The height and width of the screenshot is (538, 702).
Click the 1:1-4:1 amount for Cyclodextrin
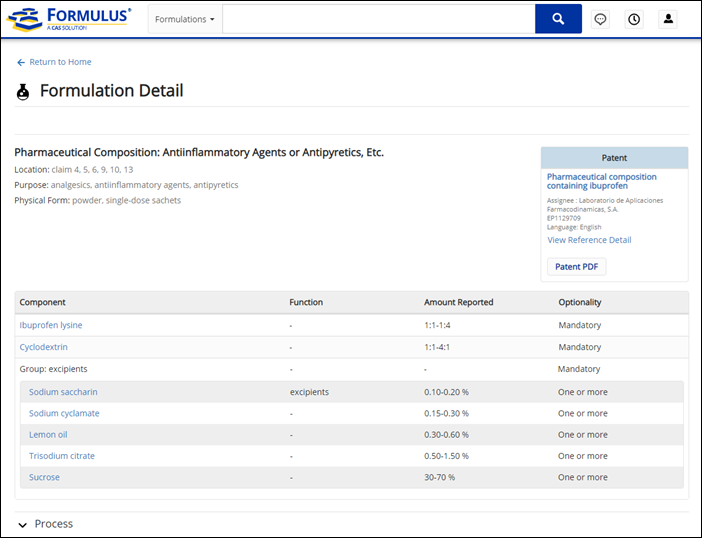pyautogui.click(x=437, y=347)
